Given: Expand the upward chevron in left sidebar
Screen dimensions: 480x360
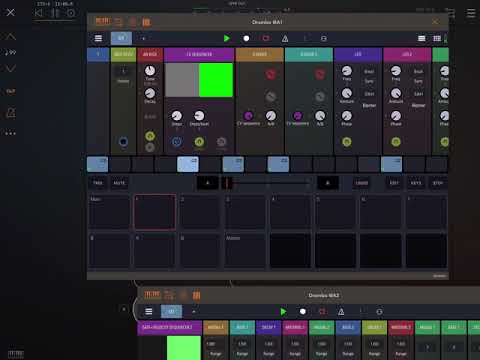Looking at the screenshot, I should coord(11,37).
